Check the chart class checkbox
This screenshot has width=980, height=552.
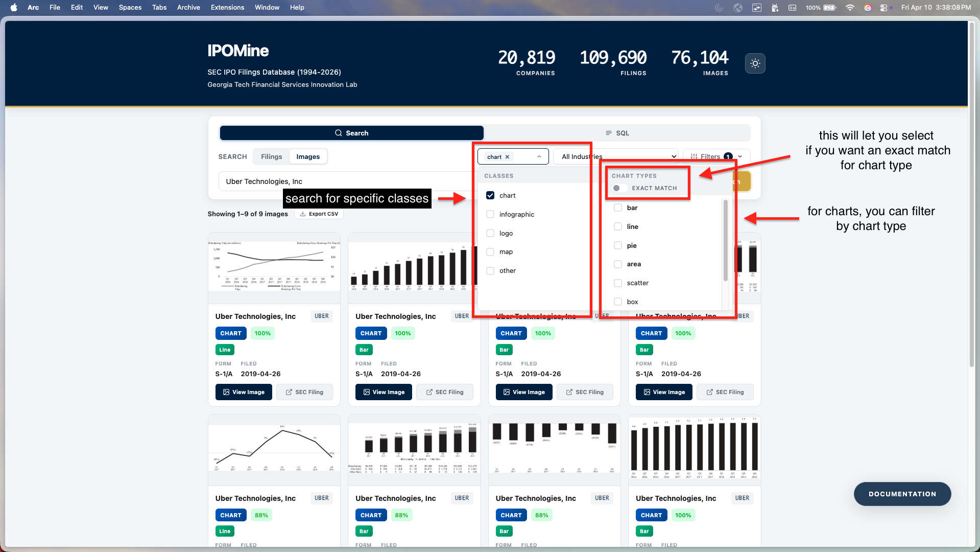[x=490, y=195]
